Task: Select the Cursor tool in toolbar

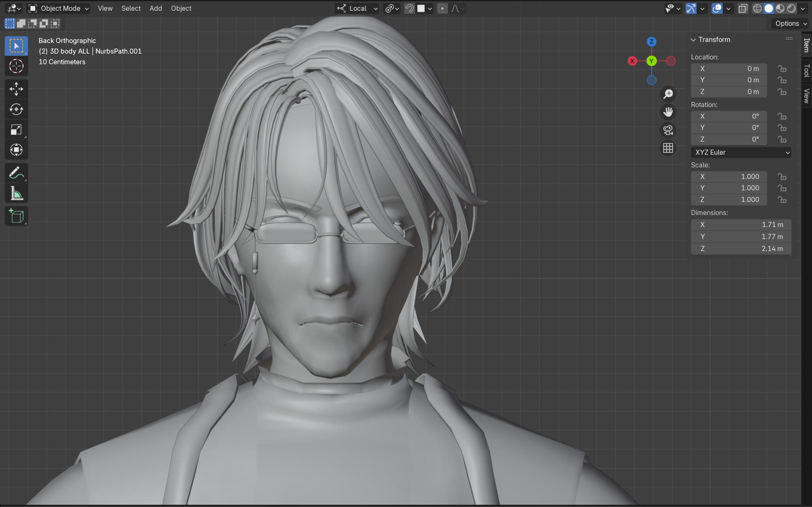Action: point(16,66)
